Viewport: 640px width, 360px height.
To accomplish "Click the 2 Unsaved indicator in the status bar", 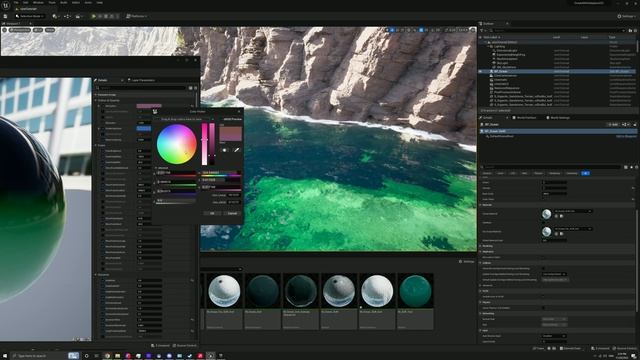I will 600,348.
